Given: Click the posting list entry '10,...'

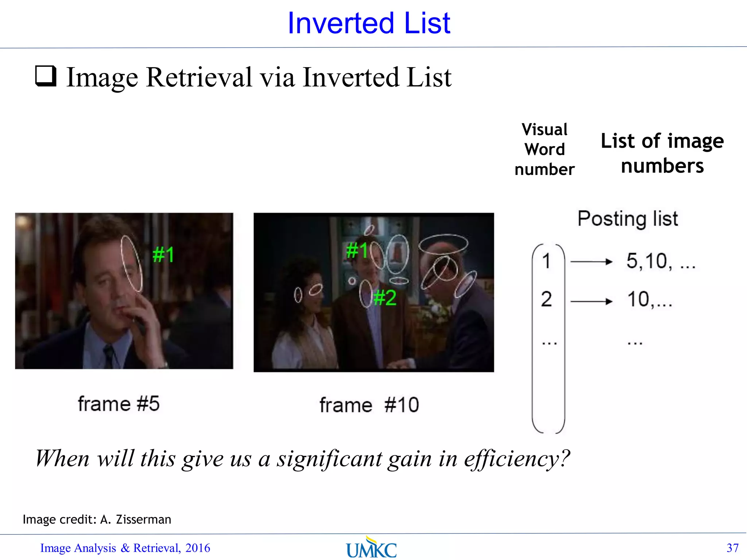Looking at the screenshot, I should click(x=650, y=299).
